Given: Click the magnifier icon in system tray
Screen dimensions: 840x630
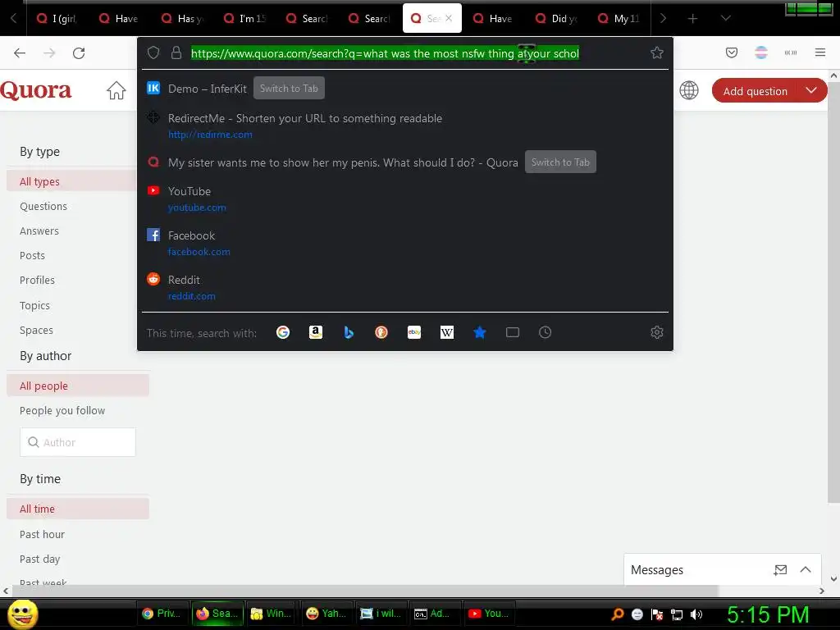Looking at the screenshot, I should pyautogui.click(x=617, y=614).
